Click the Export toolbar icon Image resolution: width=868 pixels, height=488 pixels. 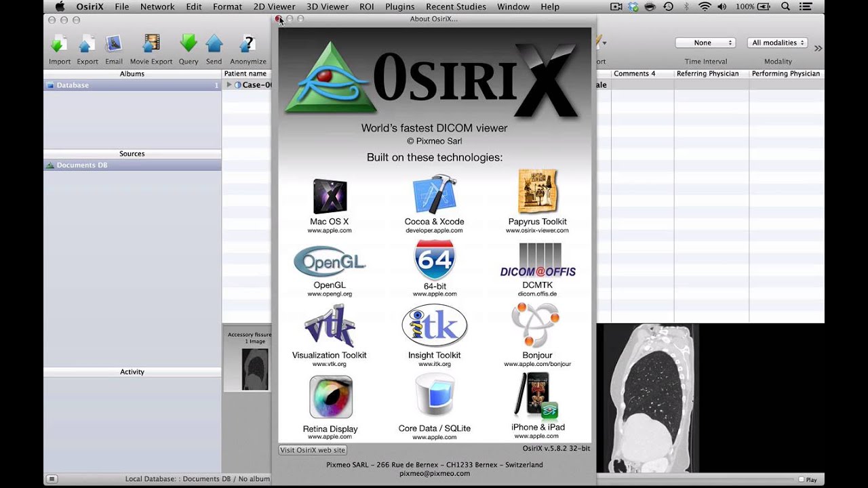pos(87,44)
